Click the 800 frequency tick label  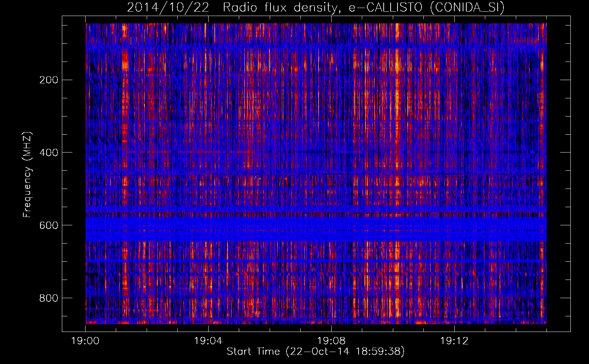49,298
